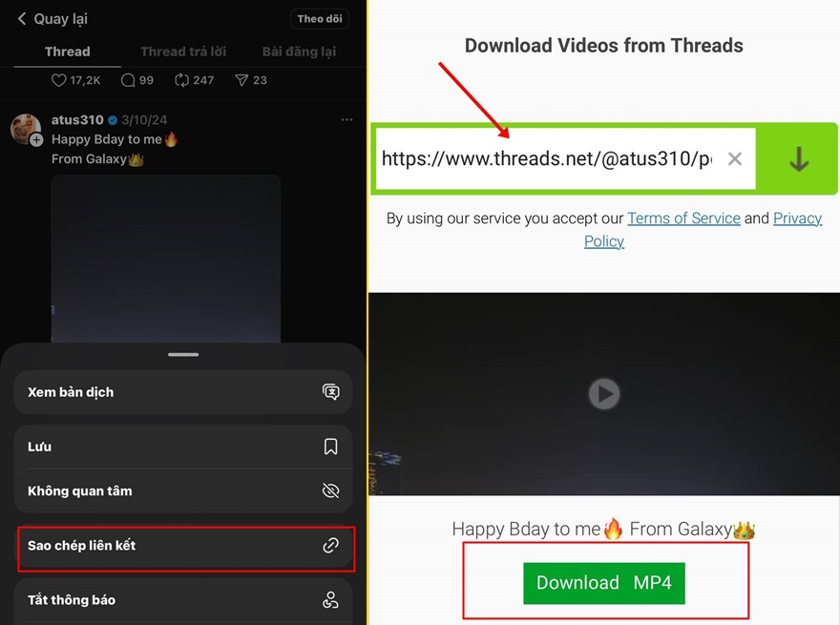Play the video preview
Viewport: 840px width, 625px height.
pyautogui.click(x=603, y=393)
